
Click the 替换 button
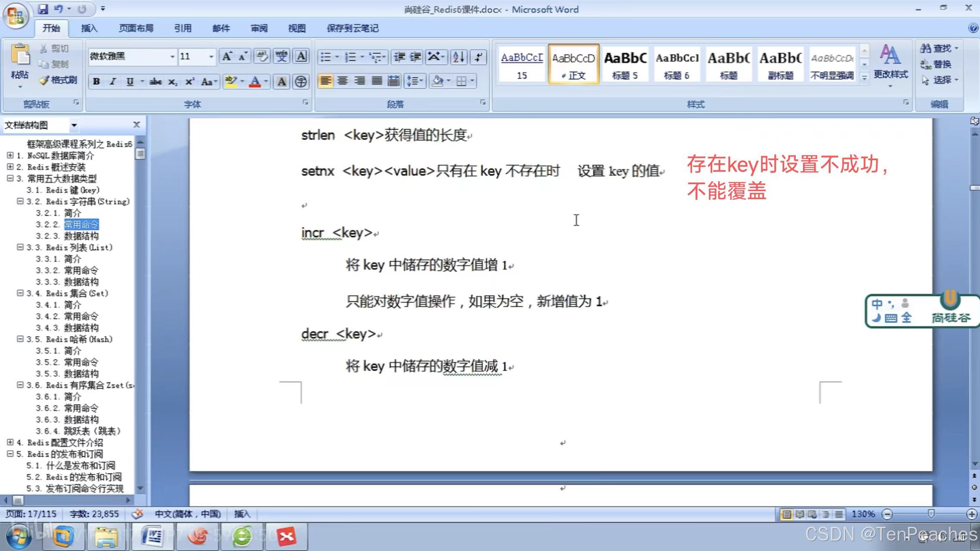pos(936,64)
